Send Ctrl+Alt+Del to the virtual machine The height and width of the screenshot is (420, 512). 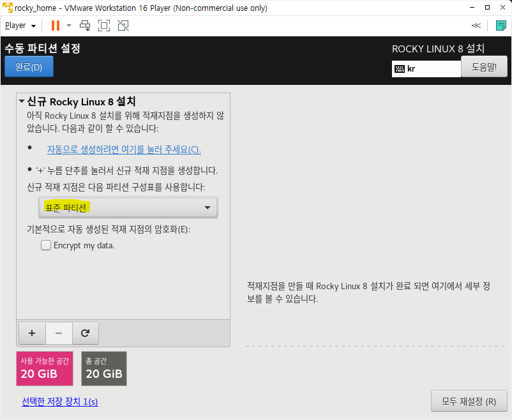(85, 26)
